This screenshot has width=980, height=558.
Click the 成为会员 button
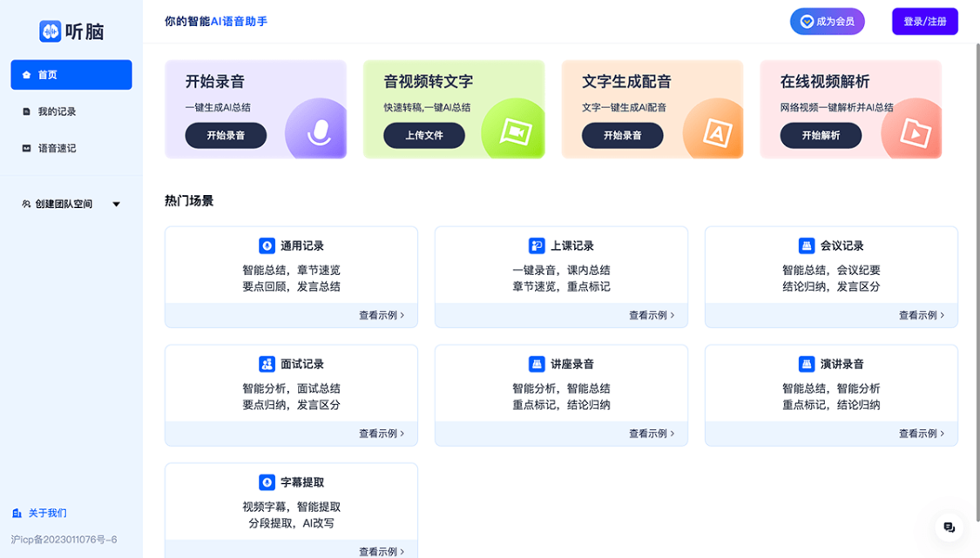827,22
